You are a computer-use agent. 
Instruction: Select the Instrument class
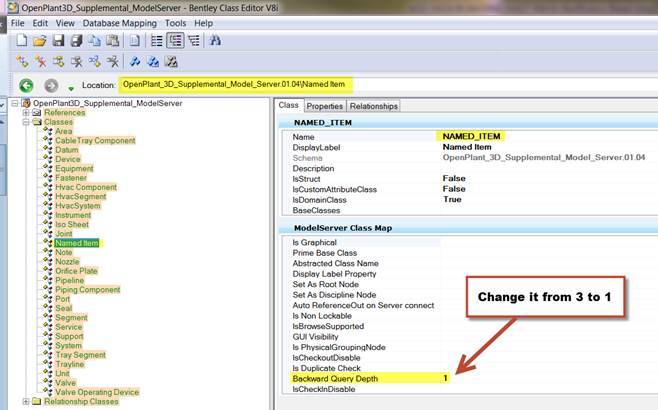click(x=73, y=215)
